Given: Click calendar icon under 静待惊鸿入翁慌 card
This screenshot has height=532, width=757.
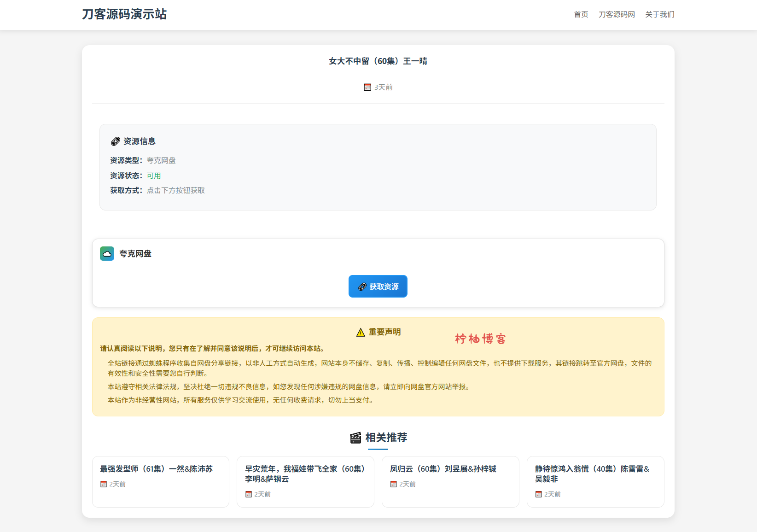Looking at the screenshot, I should coord(538,494).
